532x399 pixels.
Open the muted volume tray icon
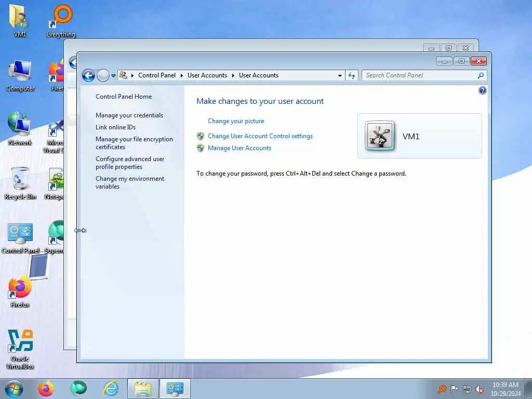(480, 389)
